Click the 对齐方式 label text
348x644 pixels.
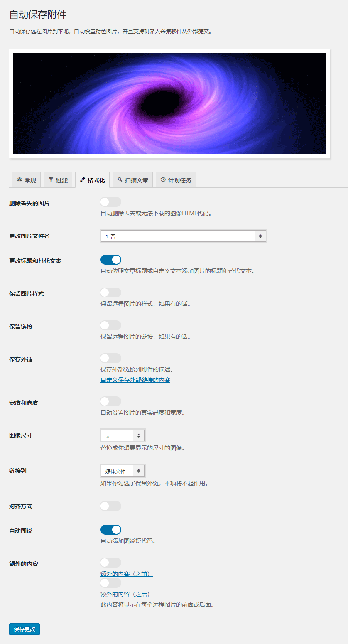pos(21,506)
